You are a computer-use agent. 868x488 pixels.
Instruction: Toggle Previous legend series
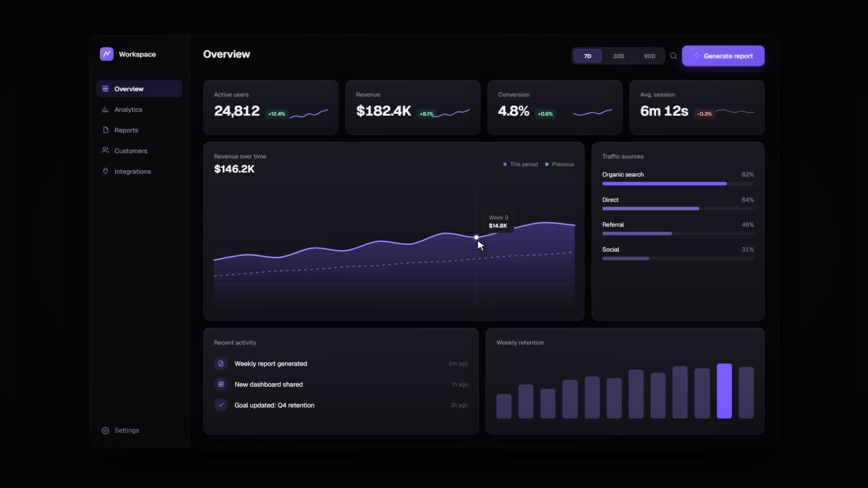tap(559, 164)
